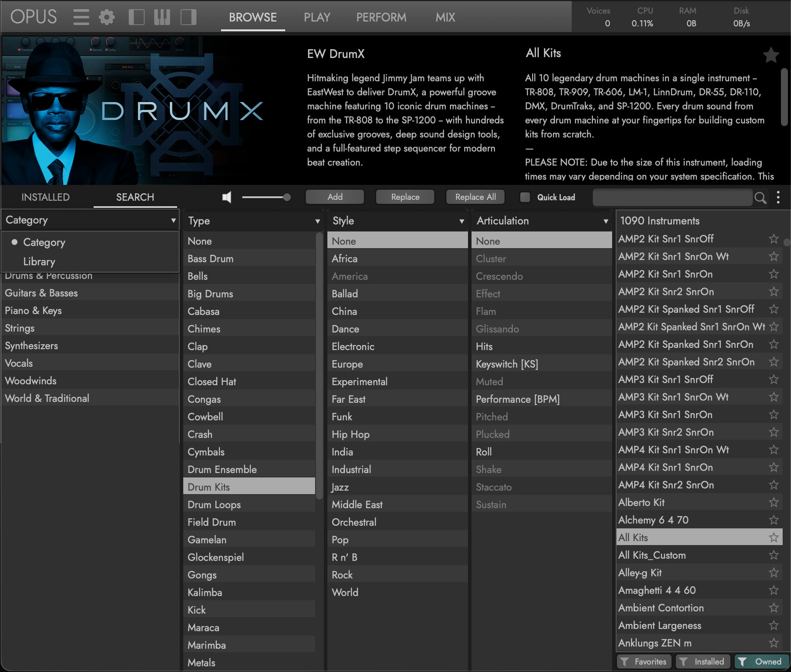
Task: Enable the Quick Load checkbox
Action: coord(525,197)
